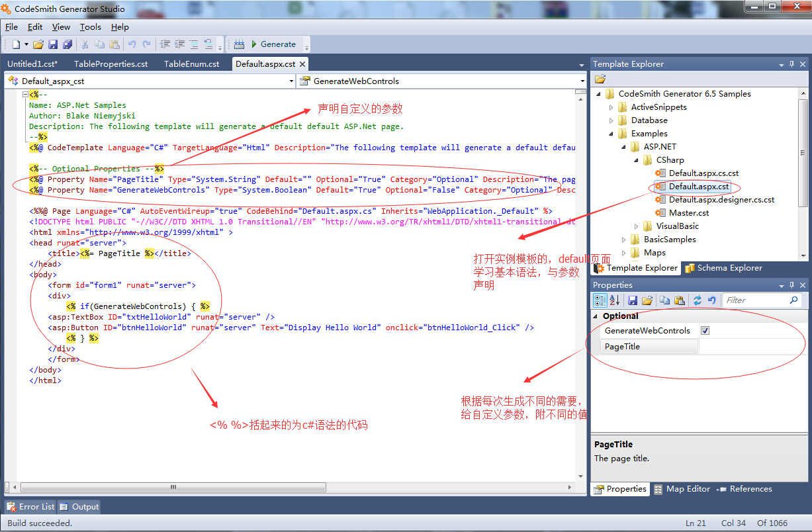Expand the VisualBasic folder
The width and height of the screenshot is (812, 532).
637,226
